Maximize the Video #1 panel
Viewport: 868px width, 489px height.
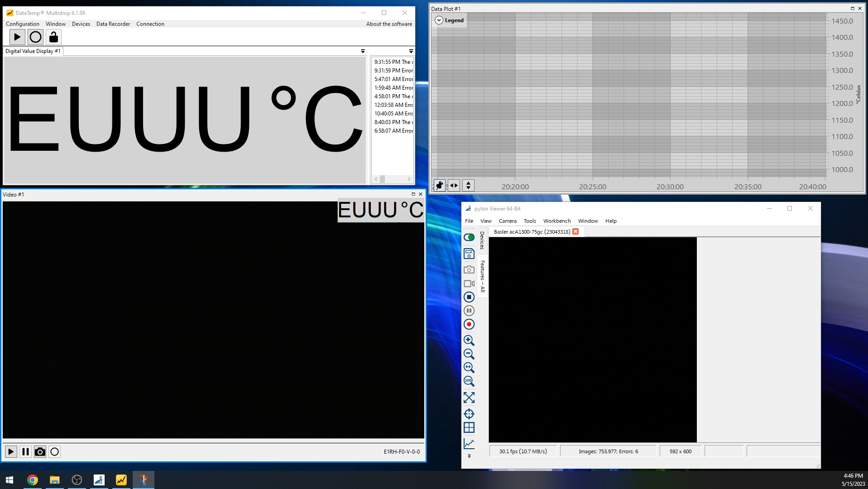tap(413, 194)
